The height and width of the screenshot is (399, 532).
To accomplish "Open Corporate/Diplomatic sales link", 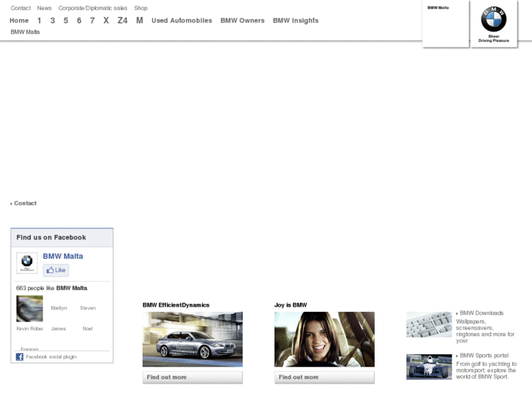I will 93,8.
